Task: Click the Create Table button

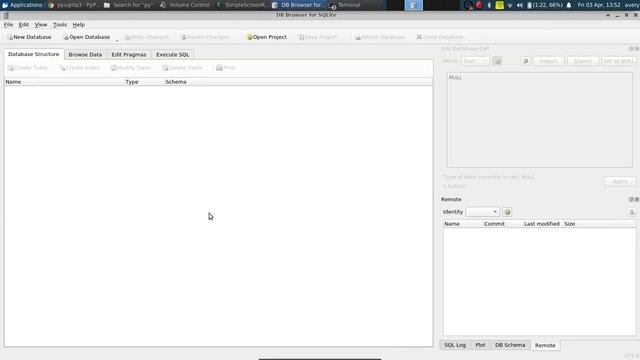Action: tap(28, 68)
